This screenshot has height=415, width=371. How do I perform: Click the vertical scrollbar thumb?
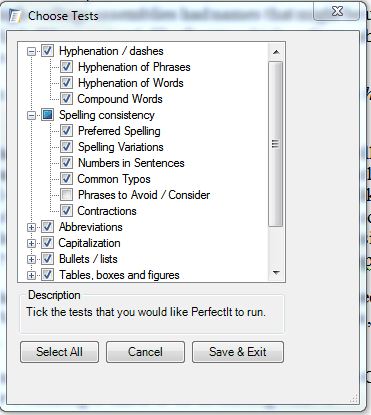pos(276,144)
